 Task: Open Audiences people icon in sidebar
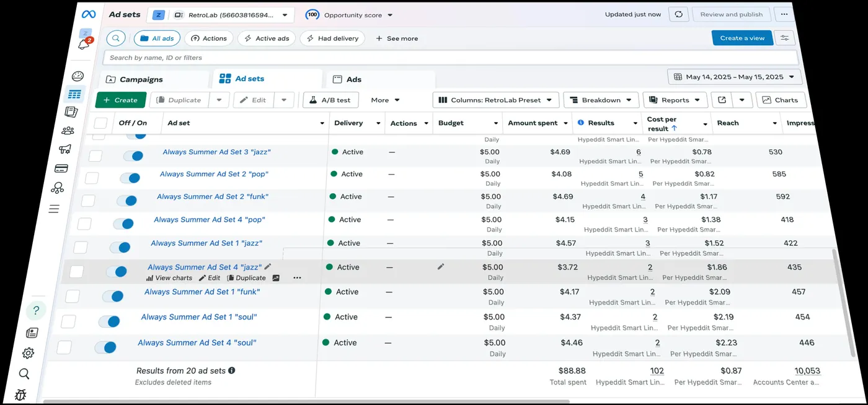coord(68,131)
